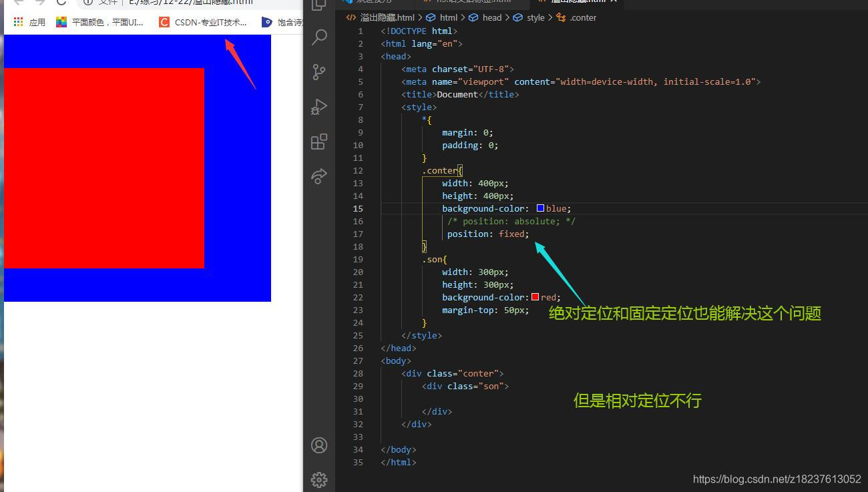This screenshot has height=492, width=868.
Task: Open the red color swatch picker
Action: click(x=535, y=297)
